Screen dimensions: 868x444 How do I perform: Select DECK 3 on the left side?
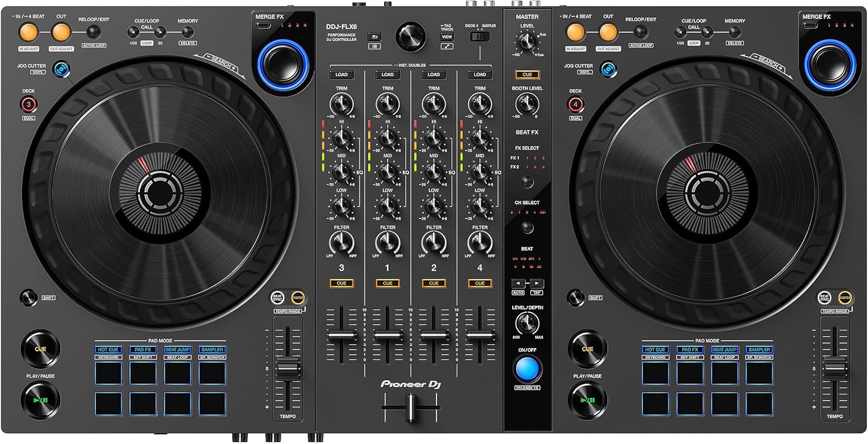(29, 105)
